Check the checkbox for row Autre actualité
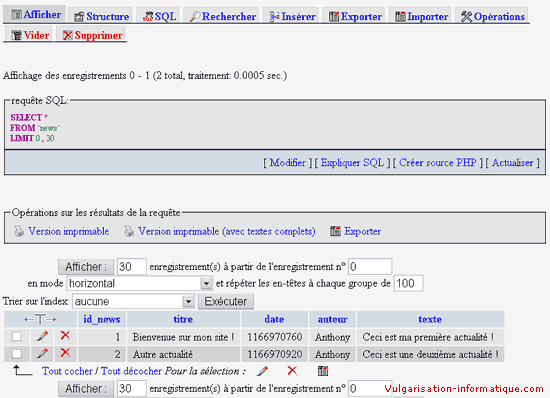550x398 pixels. [x=16, y=354]
